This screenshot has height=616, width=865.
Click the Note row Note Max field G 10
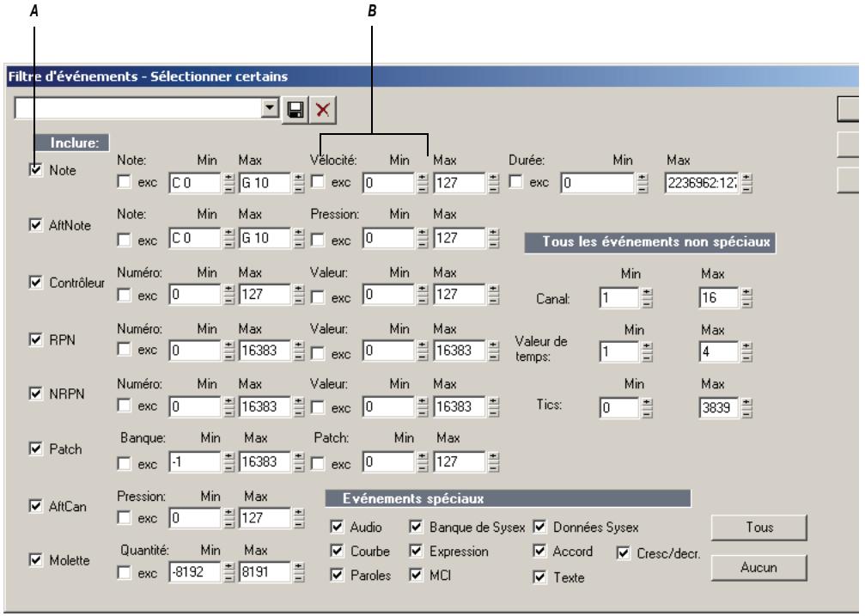pyautogui.click(x=265, y=183)
